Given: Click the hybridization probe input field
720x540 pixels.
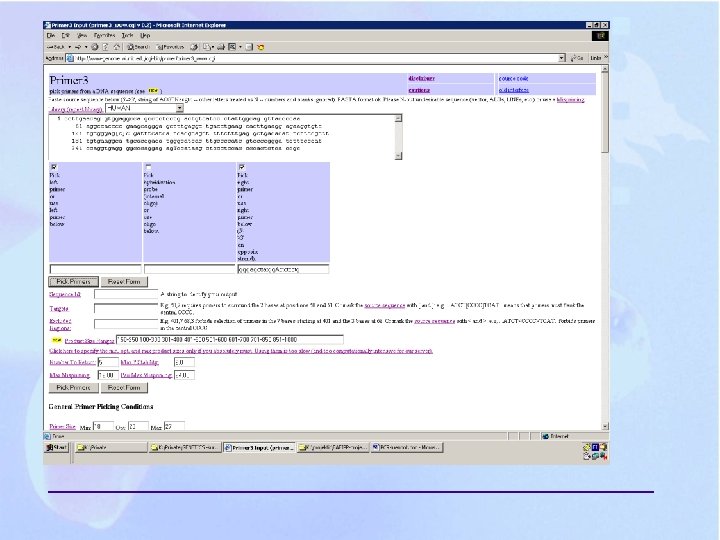Looking at the screenshot, I should [190, 269].
